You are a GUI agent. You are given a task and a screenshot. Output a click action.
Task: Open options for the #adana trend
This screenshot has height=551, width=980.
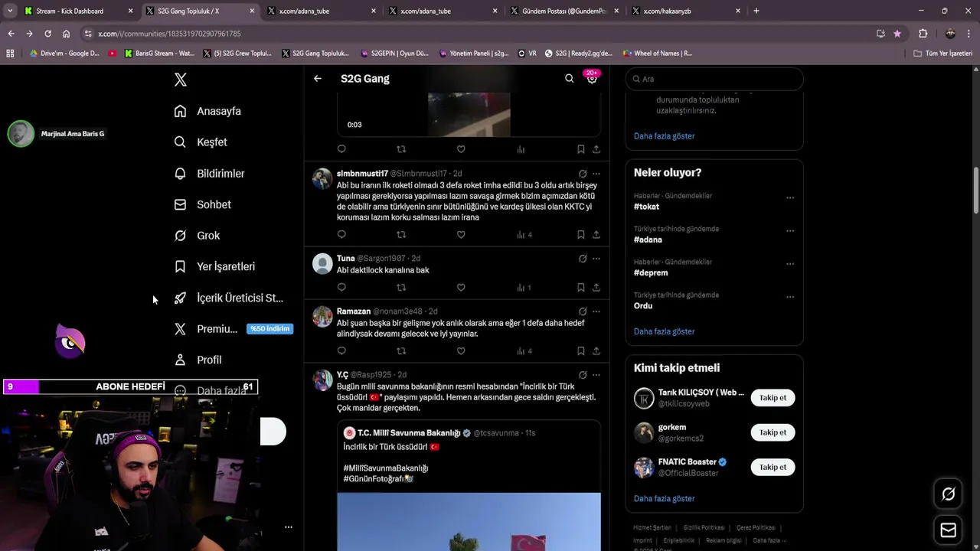[790, 230]
